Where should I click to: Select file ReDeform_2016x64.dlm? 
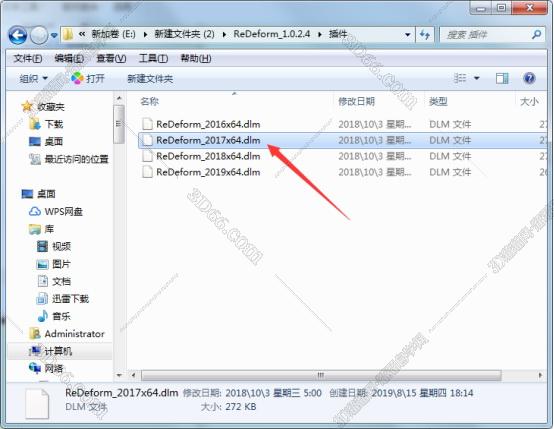pos(208,124)
